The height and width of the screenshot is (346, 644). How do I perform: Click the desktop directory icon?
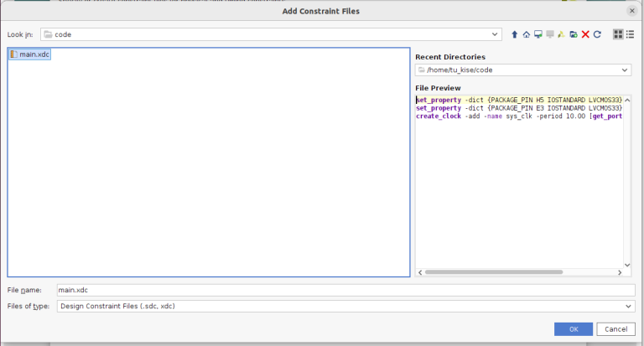click(538, 34)
